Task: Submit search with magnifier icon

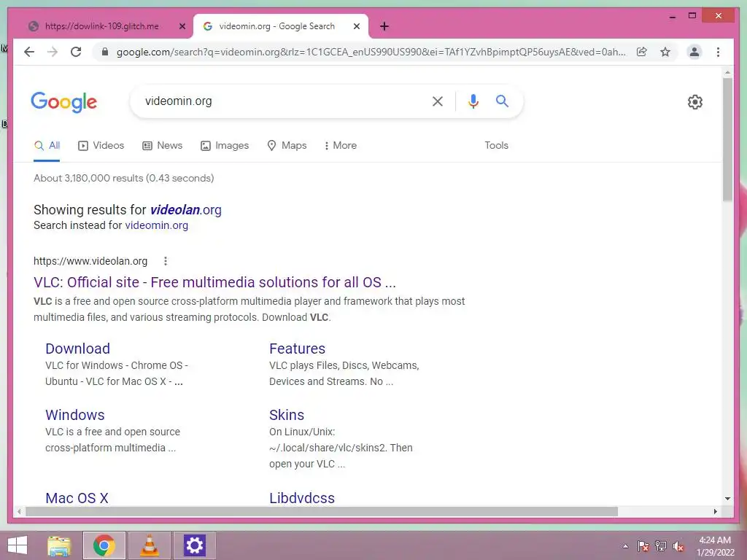Action: tap(502, 101)
